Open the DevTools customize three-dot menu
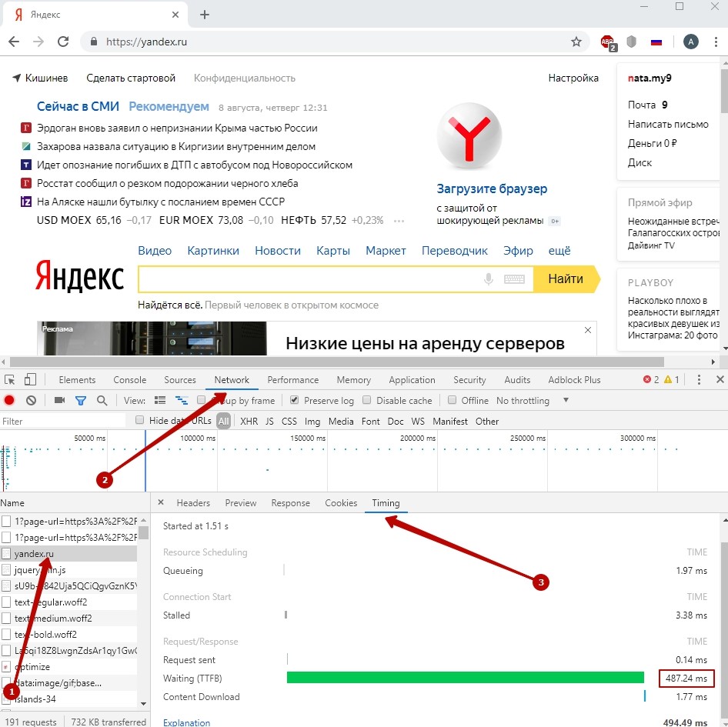 (699, 380)
